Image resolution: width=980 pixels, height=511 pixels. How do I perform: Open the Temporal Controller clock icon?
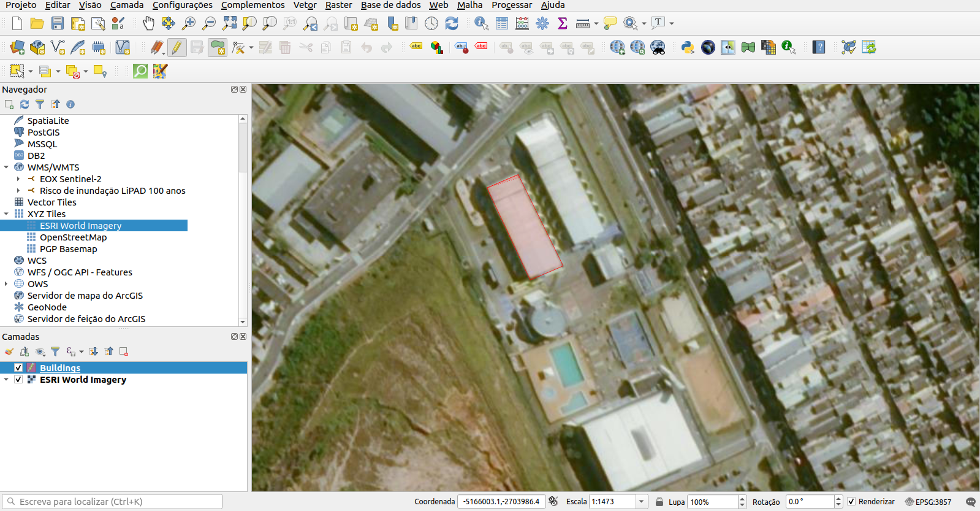click(431, 23)
